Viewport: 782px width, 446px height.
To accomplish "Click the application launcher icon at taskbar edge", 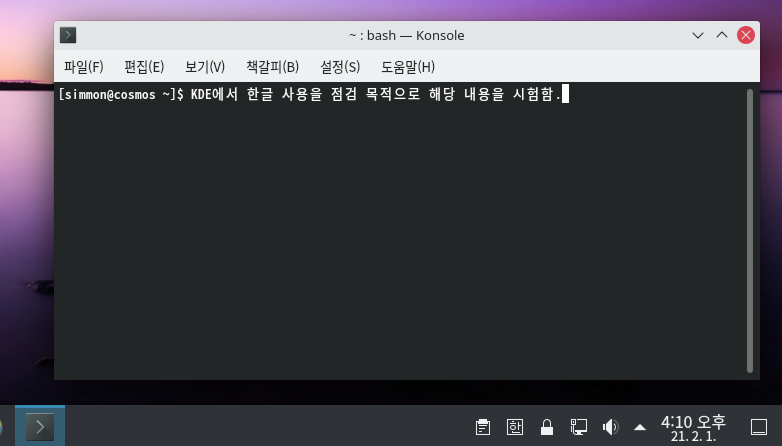I will click(1, 427).
